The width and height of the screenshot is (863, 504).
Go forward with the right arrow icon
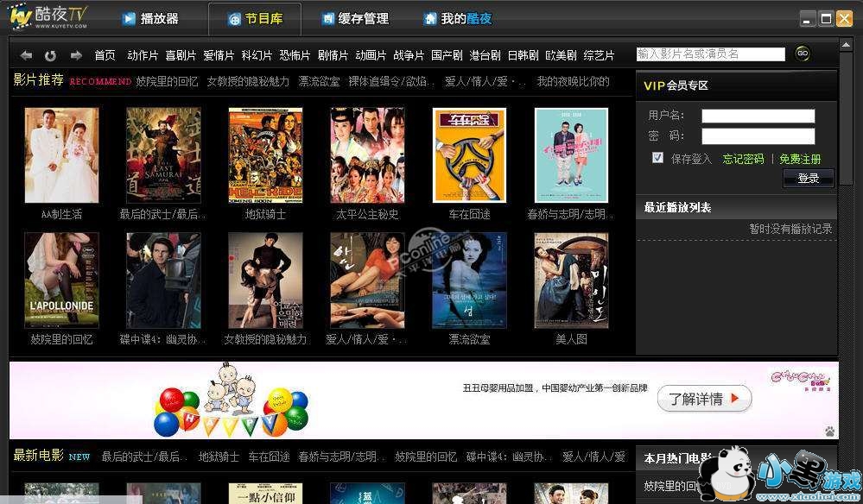76,55
